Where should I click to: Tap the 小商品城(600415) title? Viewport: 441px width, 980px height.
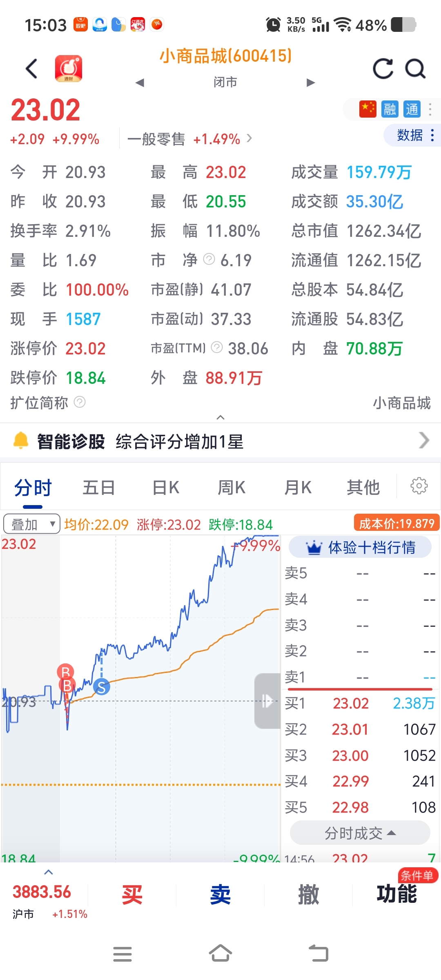point(225,56)
